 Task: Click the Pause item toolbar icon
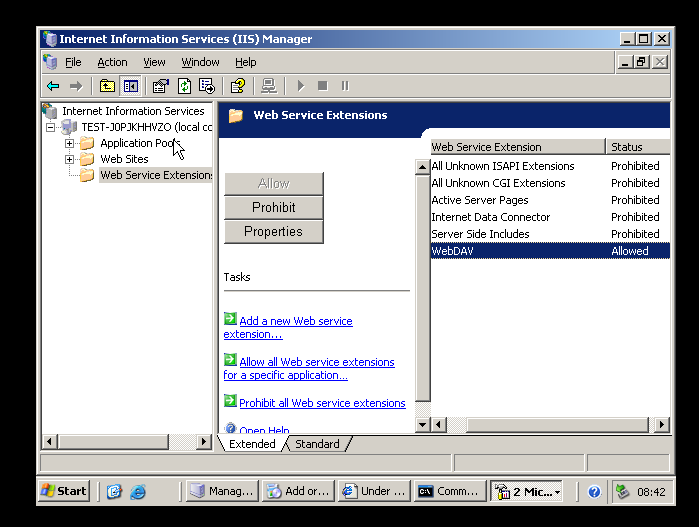[345, 86]
